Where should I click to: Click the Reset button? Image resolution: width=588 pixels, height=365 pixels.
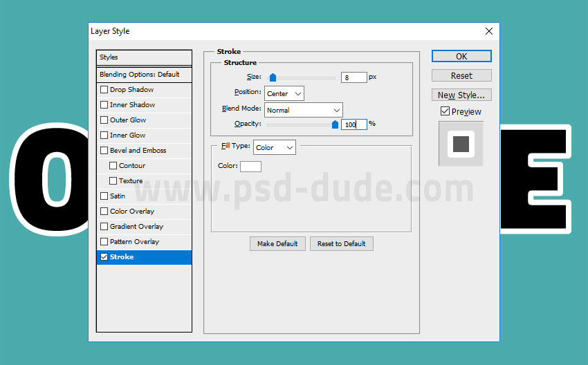point(461,76)
